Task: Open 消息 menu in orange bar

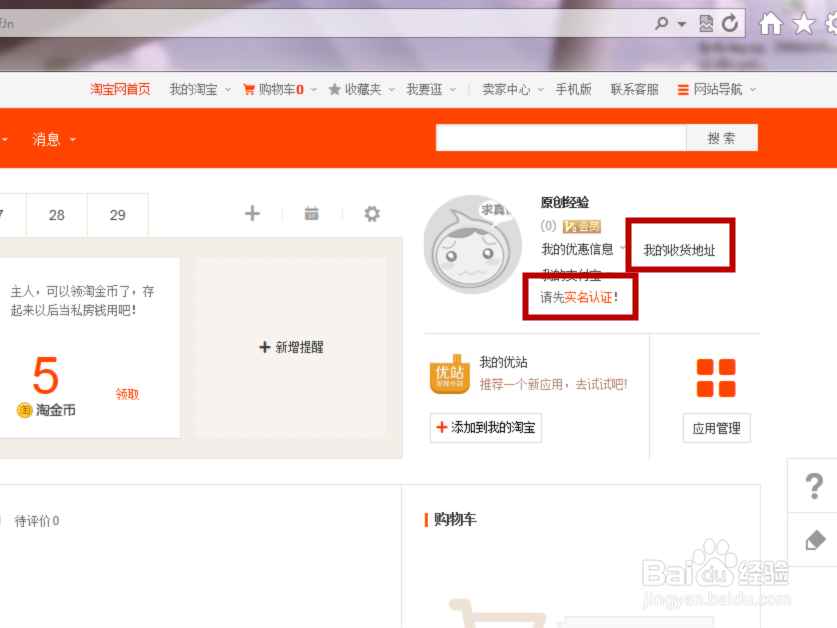Action: 46,139
